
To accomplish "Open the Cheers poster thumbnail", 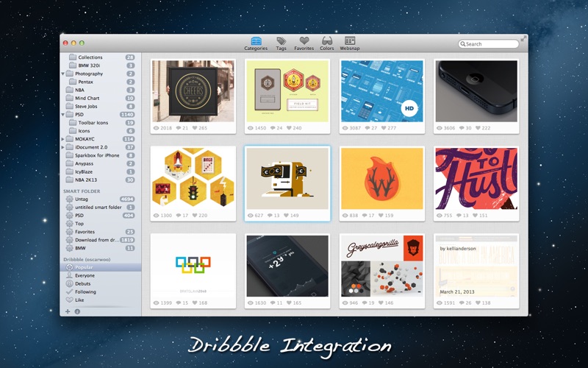I will tap(193, 91).
